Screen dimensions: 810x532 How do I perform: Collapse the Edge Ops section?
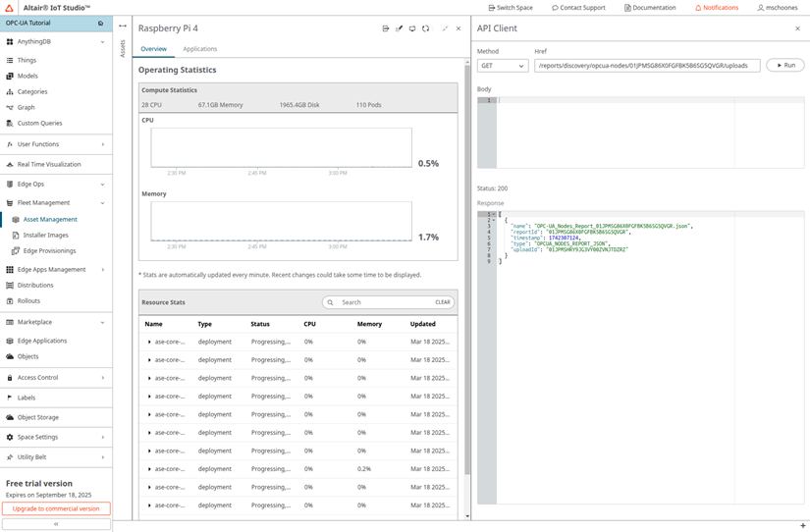[x=102, y=185]
